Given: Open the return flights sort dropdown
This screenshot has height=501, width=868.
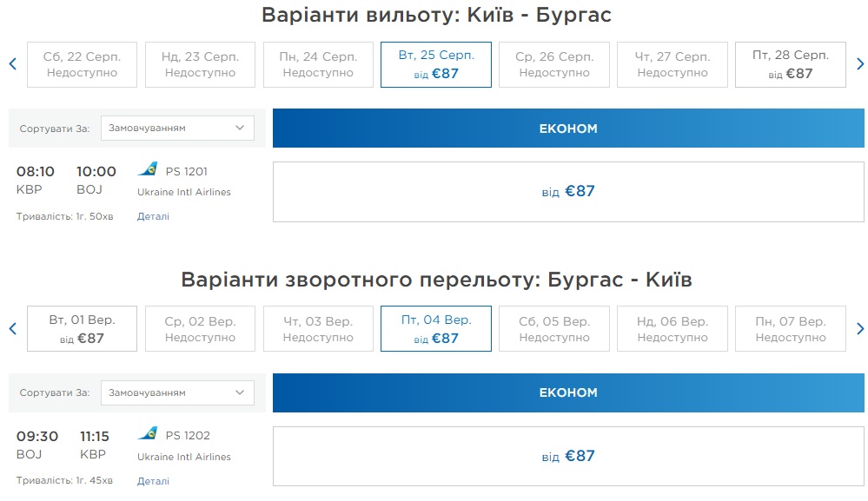Looking at the screenshot, I should [177, 392].
